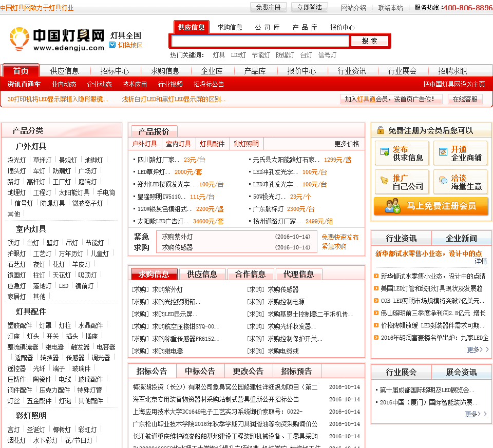The width and height of the screenshot is (493, 448).
Task: Select 灯具配件 price tab
Action: (213, 144)
